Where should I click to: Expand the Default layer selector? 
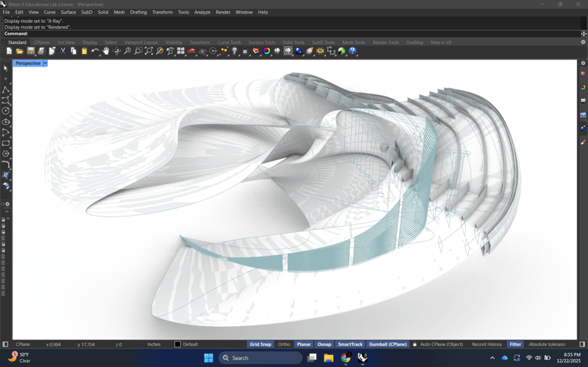190,344
